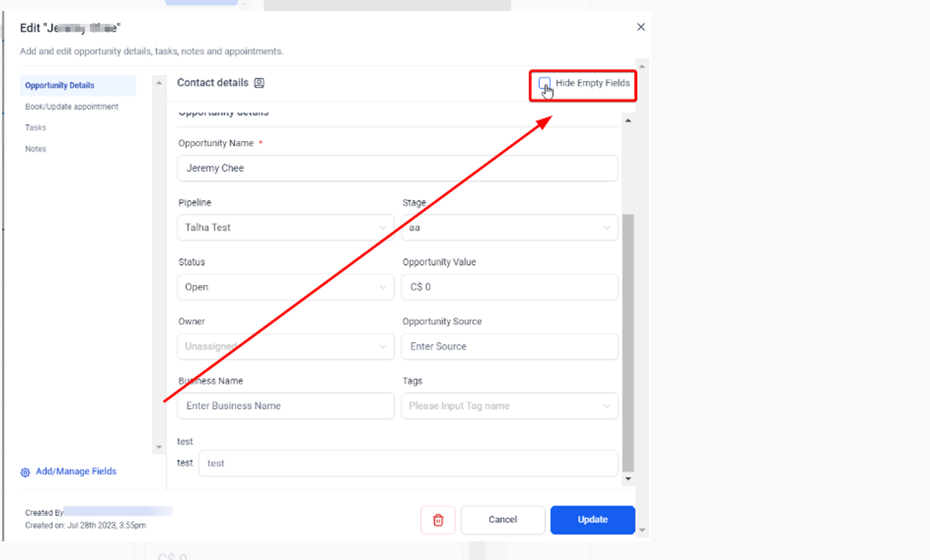Click the red trash delete icon

coord(438,520)
